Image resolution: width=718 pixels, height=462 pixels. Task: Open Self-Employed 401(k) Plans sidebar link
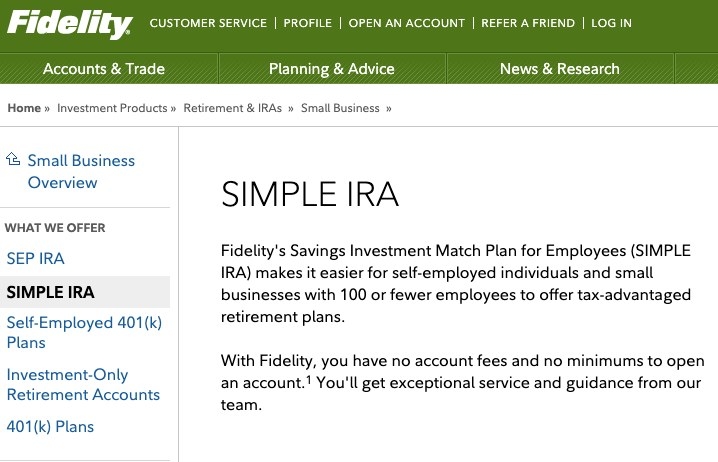pyautogui.click(x=84, y=332)
